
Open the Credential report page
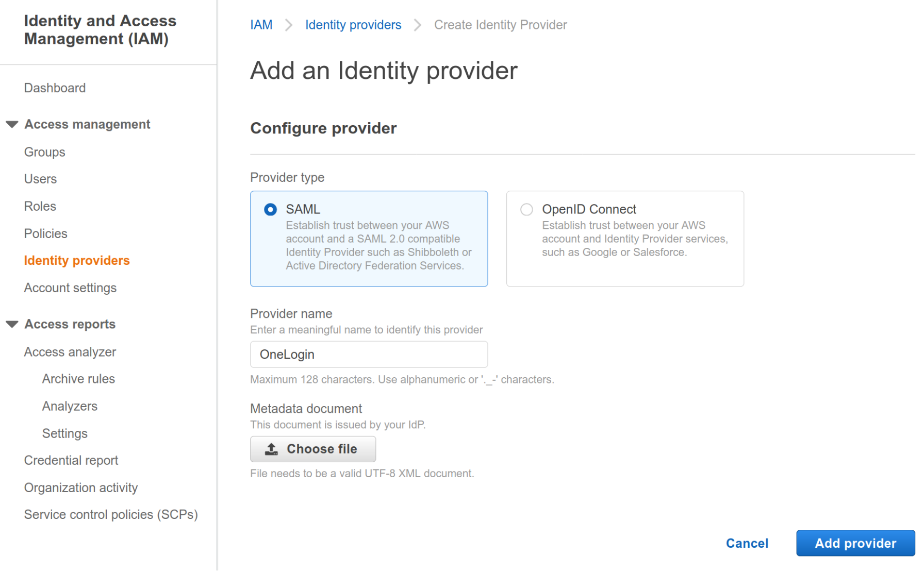pyautogui.click(x=71, y=460)
